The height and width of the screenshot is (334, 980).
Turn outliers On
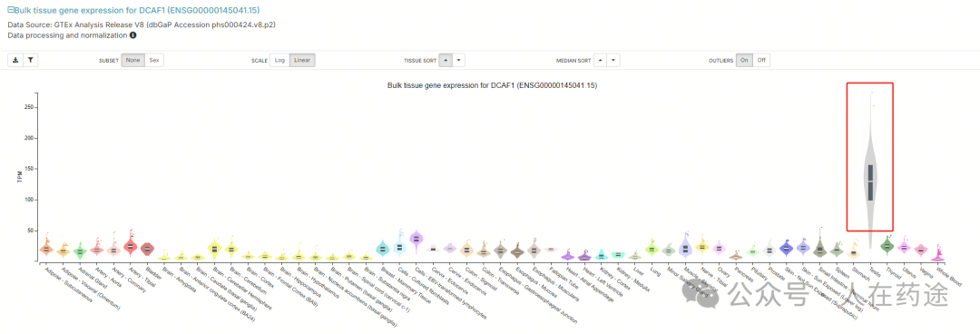tap(744, 60)
